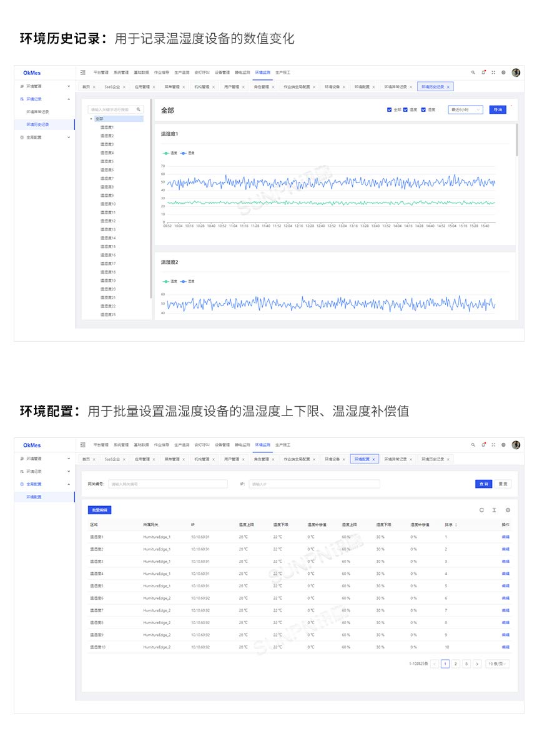Click the refresh icon above the config table

[481, 510]
